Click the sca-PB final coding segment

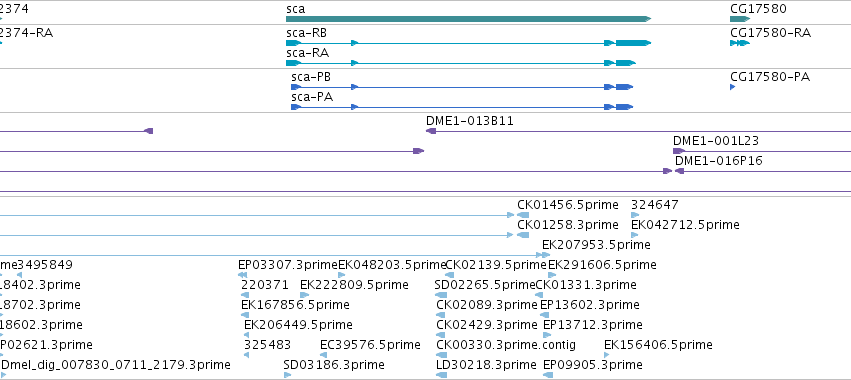pyautogui.click(x=624, y=87)
